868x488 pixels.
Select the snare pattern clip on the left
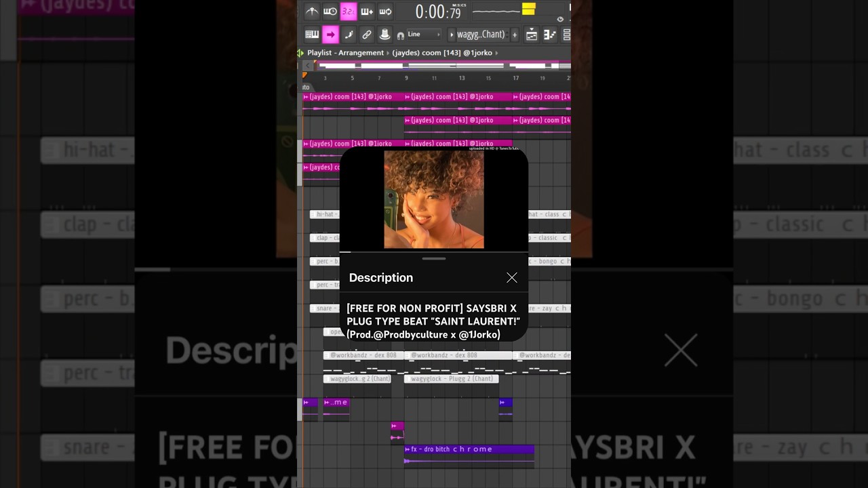coord(325,308)
